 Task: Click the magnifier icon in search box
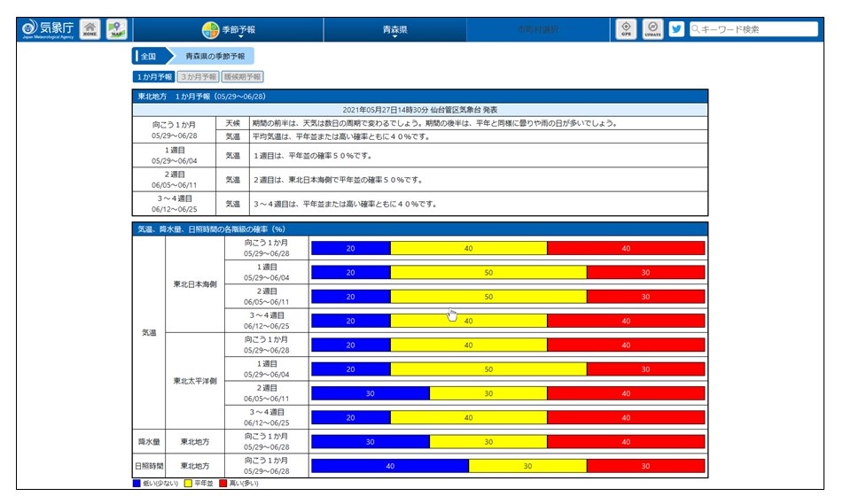(695, 29)
